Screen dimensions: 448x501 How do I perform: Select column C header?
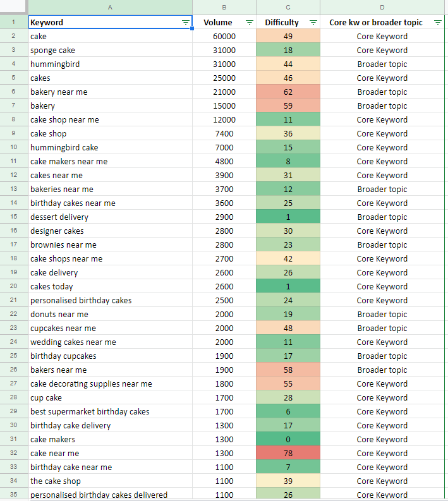(x=288, y=8)
